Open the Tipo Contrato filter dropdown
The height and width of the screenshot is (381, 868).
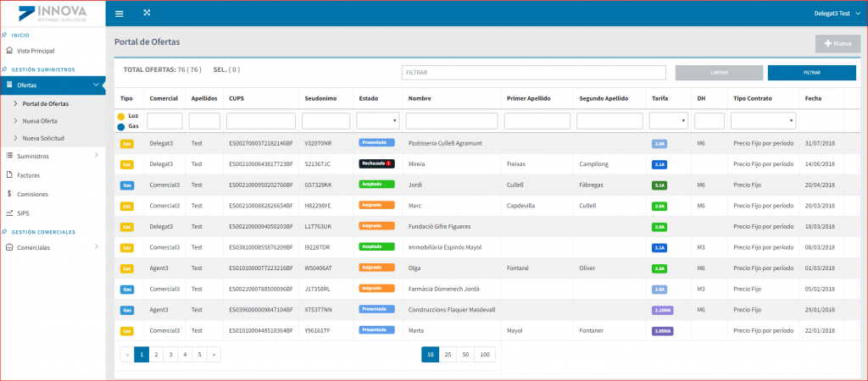764,120
